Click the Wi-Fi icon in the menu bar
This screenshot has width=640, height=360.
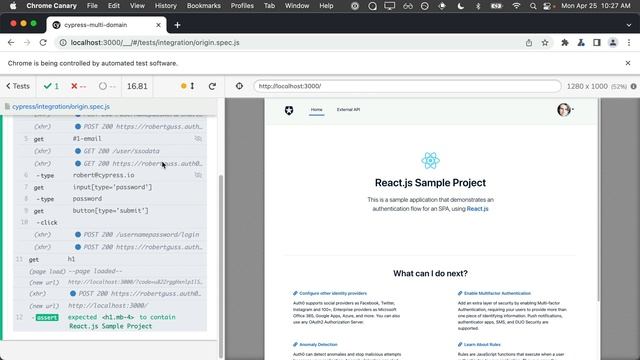[516, 6]
